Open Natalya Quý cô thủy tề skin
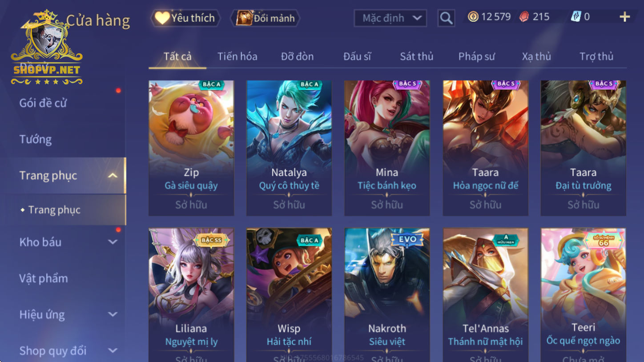This screenshot has width=644, height=362. [289, 148]
